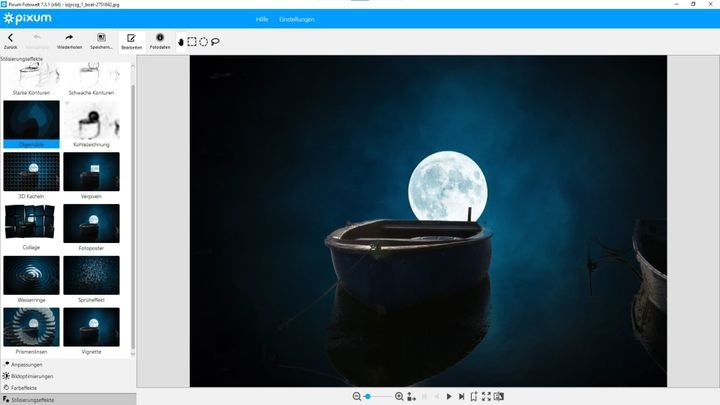Select the lasso selection tool

(215, 42)
